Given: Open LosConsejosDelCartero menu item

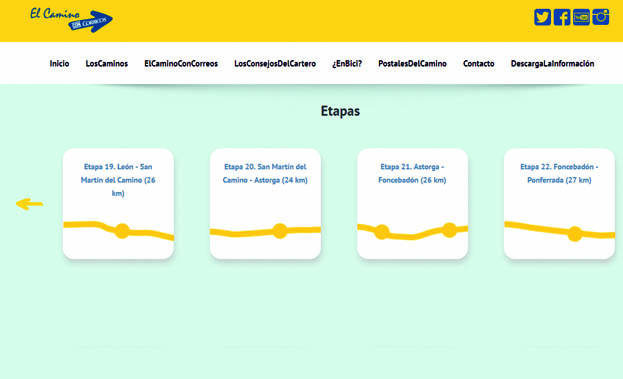Looking at the screenshot, I should [x=275, y=64].
